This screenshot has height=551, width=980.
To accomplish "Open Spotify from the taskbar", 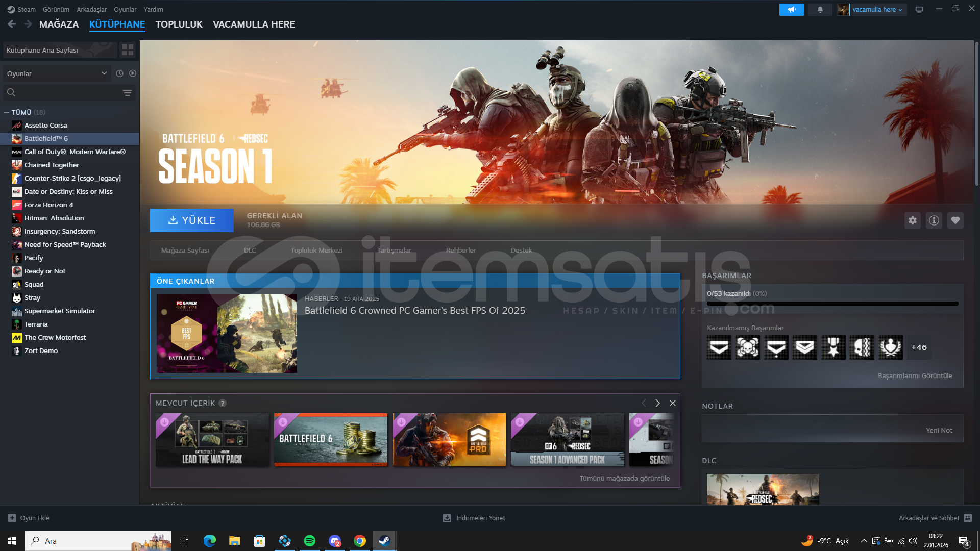I will 309,541.
